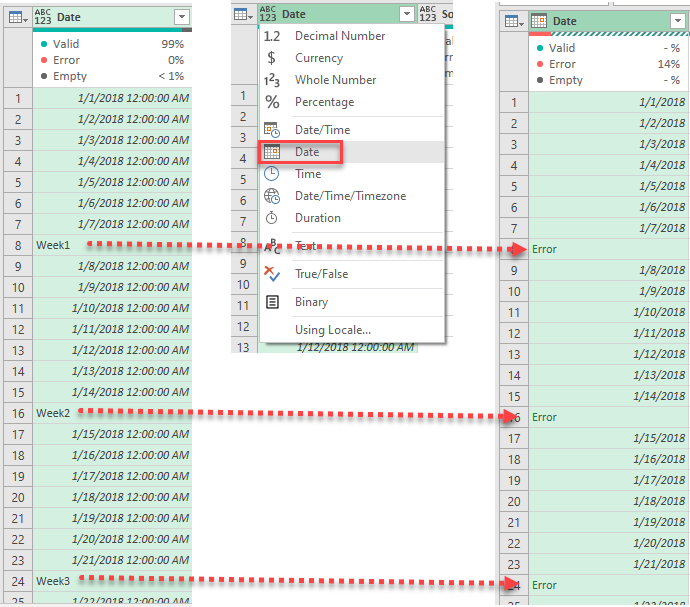
Task: Click the Duration stopwatch icon
Action: (x=271, y=218)
